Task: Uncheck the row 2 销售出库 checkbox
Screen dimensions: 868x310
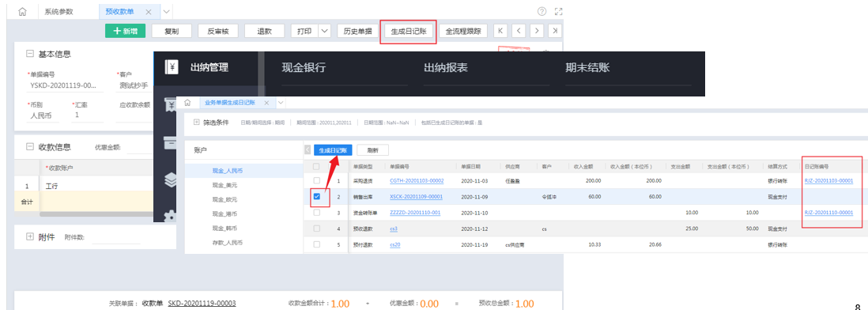Action: (316, 196)
